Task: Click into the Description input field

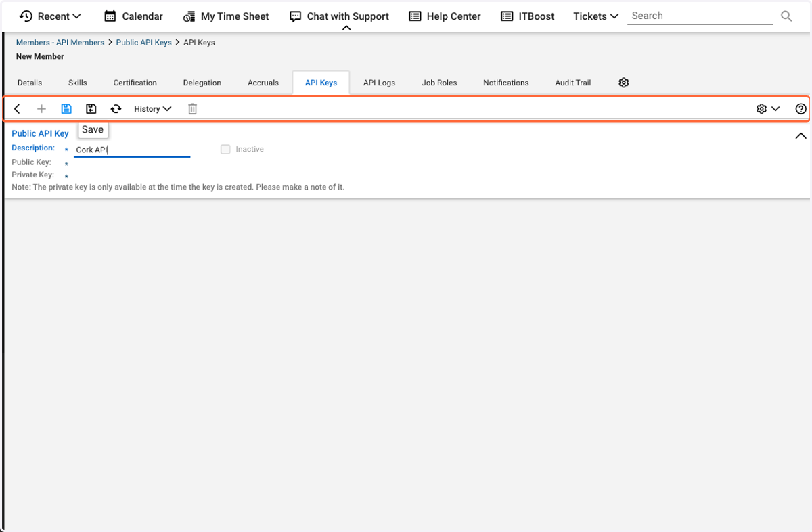Action: (x=132, y=150)
